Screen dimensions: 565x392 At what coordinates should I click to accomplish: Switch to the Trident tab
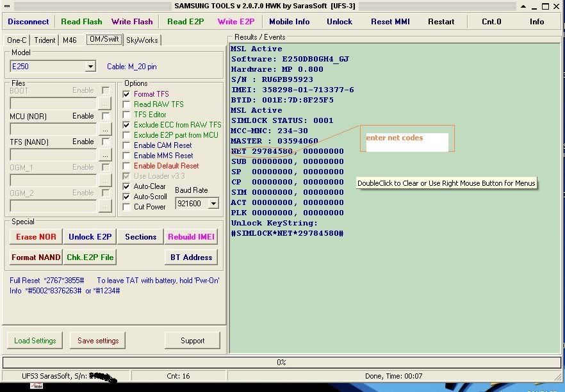(45, 40)
